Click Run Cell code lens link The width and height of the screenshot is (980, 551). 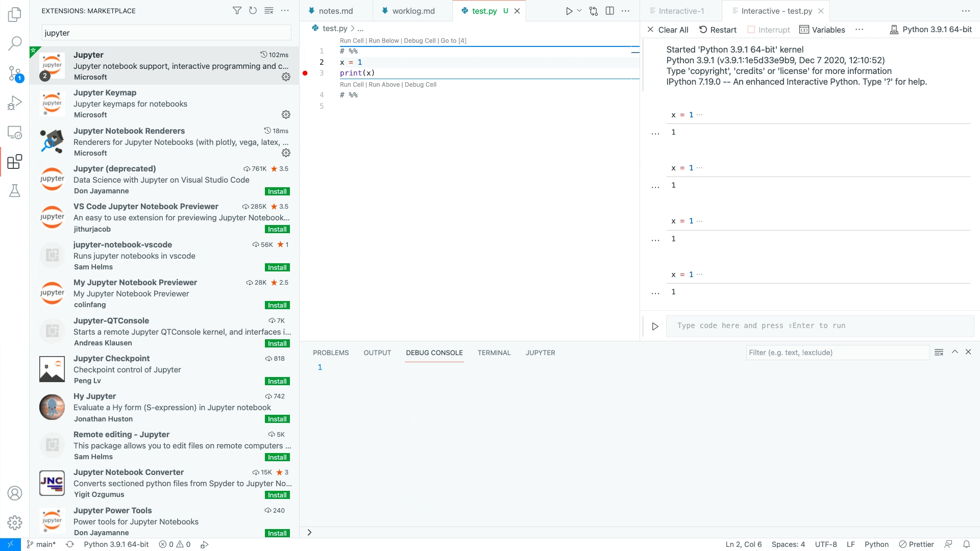352,41
